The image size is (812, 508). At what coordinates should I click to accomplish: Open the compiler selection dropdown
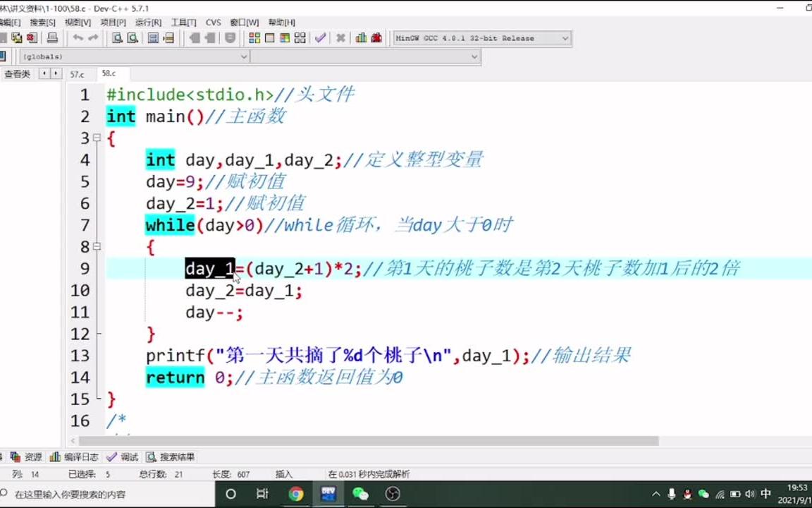click(564, 38)
